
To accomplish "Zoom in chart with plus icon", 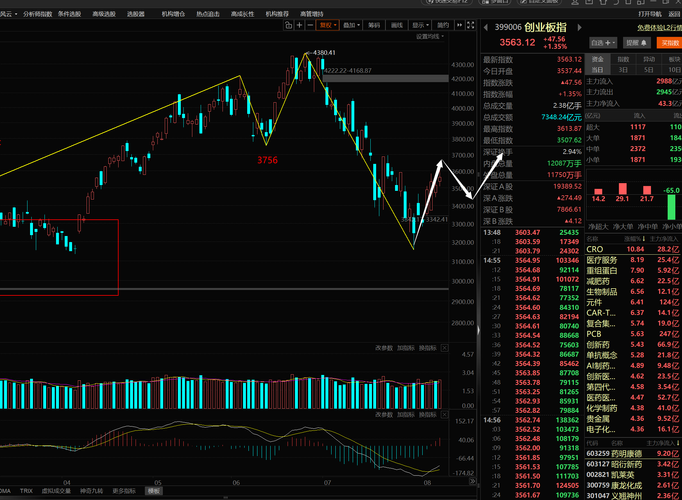I will (x=299, y=25).
